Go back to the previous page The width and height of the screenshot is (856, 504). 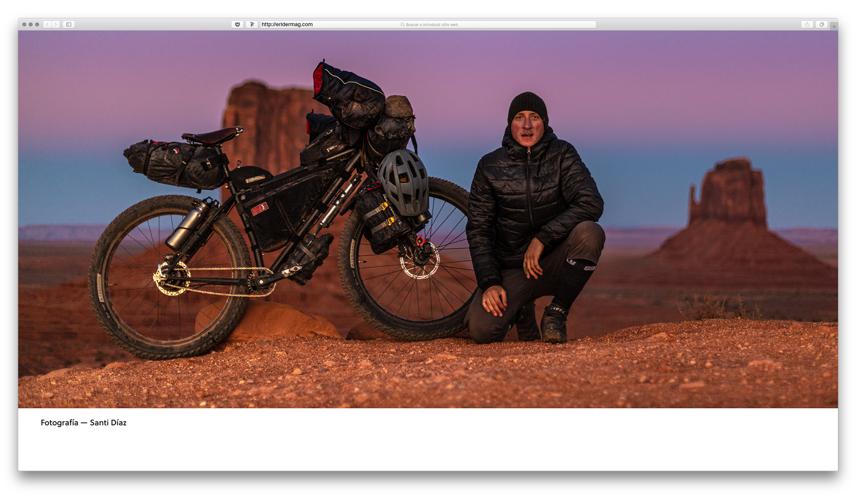[47, 24]
